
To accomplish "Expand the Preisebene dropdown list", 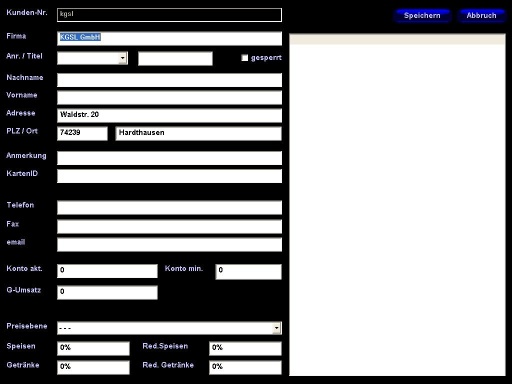I will (277, 328).
